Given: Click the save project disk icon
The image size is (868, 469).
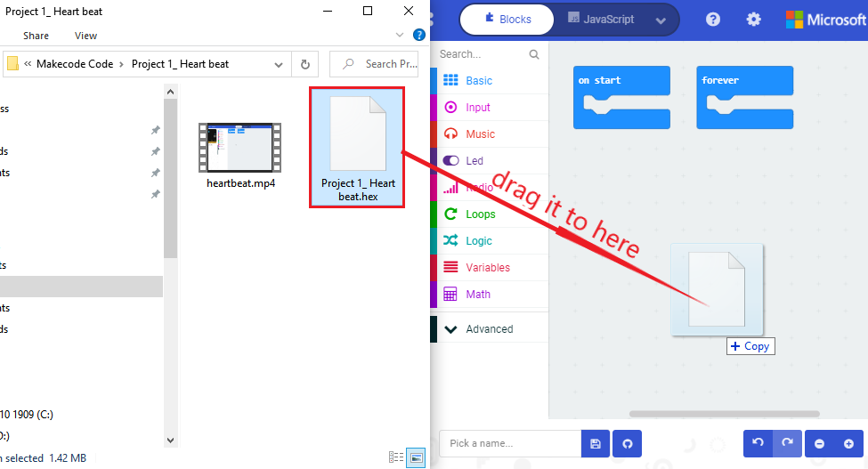Looking at the screenshot, I should [595, 443].
